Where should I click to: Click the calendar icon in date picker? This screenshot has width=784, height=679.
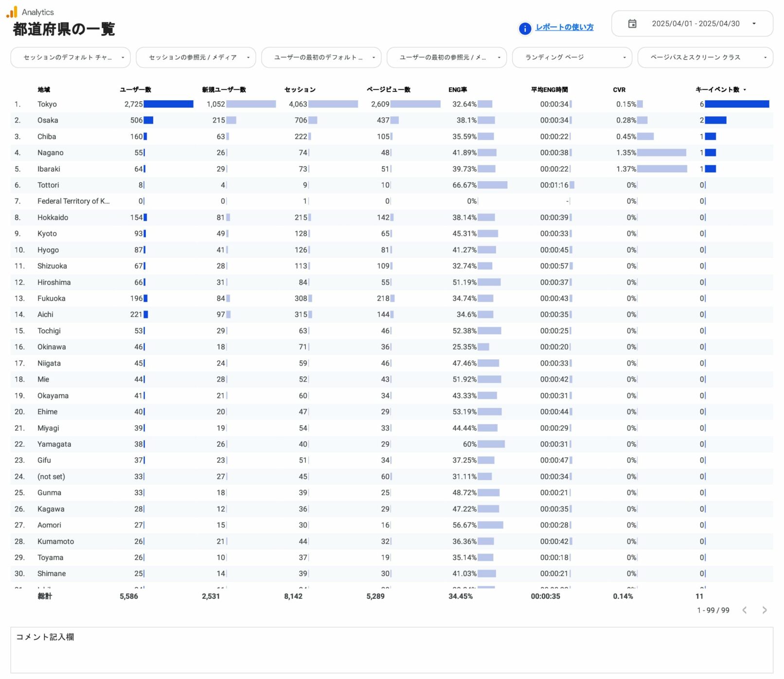632,24
